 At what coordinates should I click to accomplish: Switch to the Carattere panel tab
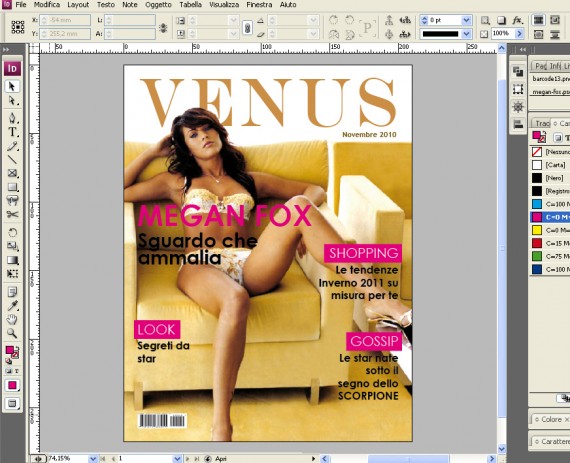coord(551,441)
